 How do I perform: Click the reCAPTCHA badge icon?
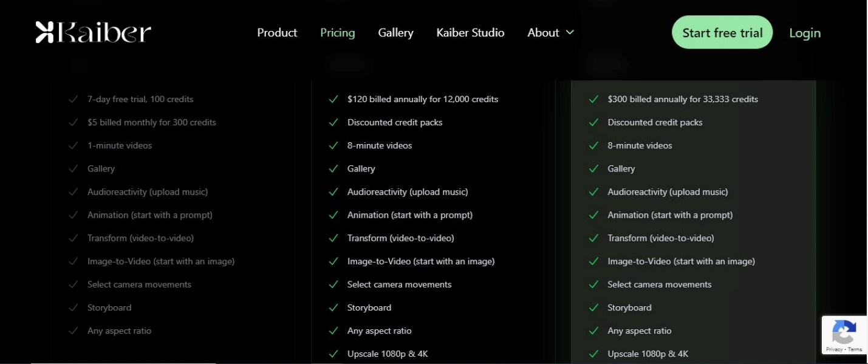844,332
